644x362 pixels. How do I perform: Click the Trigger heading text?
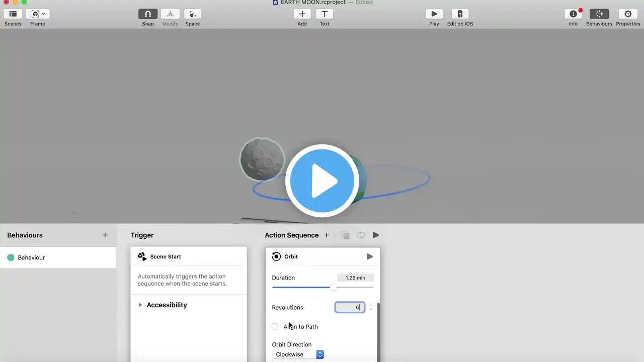pos(142,235)
